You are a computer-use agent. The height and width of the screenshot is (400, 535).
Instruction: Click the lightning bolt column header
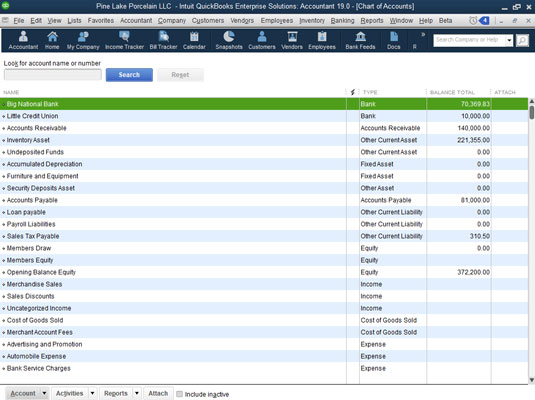click(352, 92)
